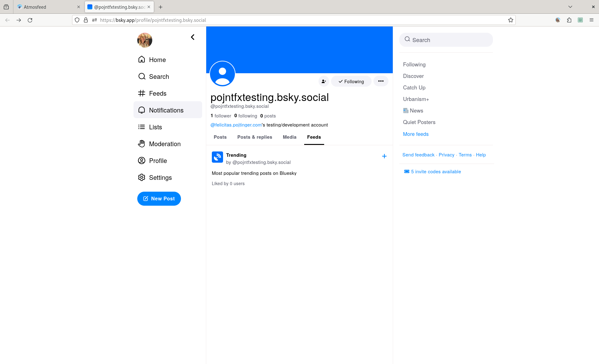599x364 pixels.
Task: Click the @felicitas.pojtinger.com profile link
Action: (236, 125)
